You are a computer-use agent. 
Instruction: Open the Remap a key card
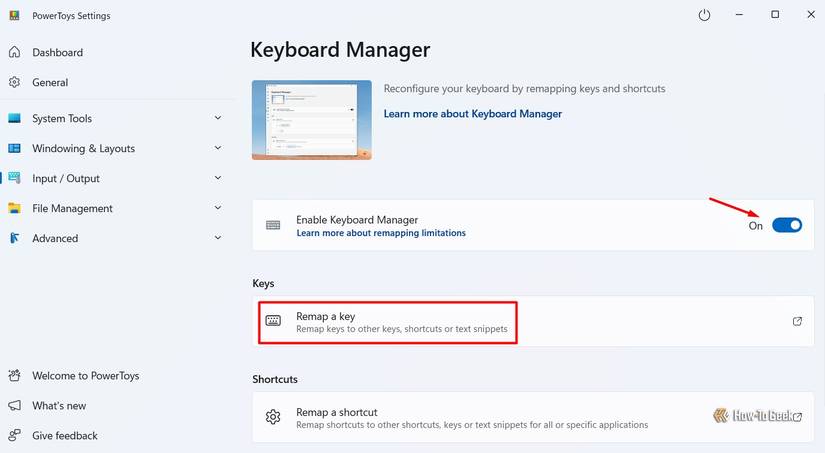pyautogui.click(x=533, y=321)
